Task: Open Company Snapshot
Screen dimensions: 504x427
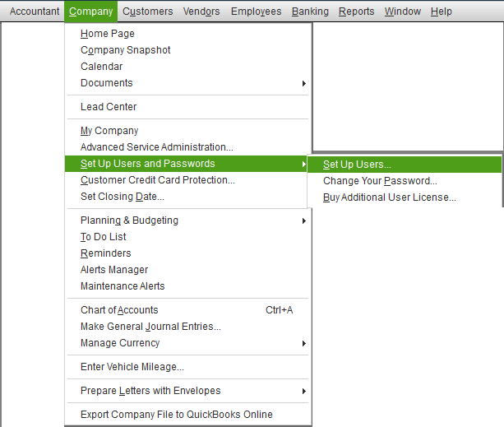Action: click(126, 50)
